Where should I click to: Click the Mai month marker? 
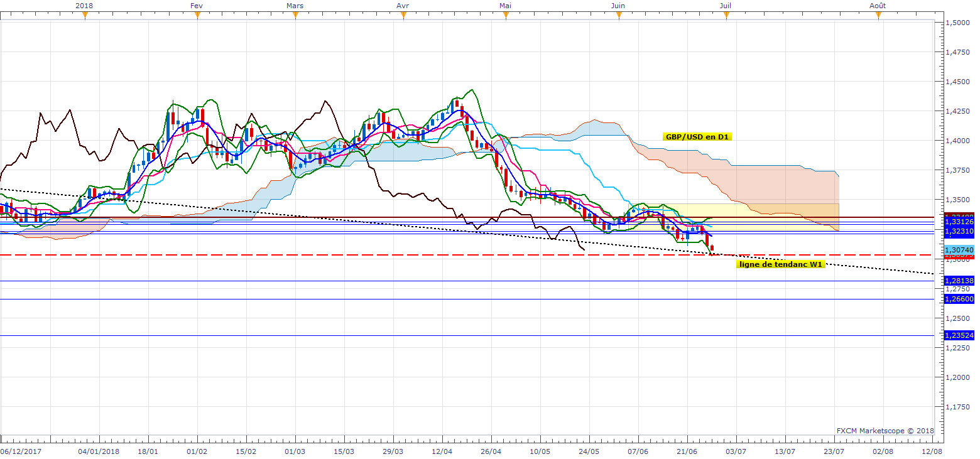(x=505, y=5)
